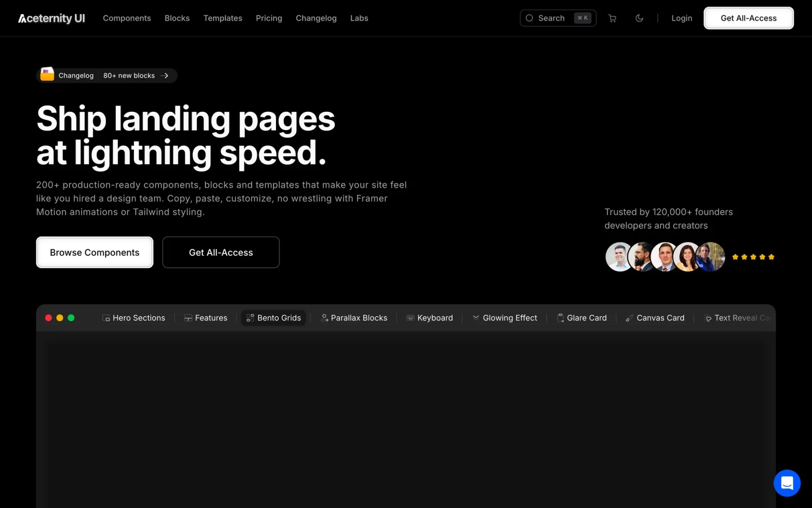Click the Search input field
This screenshot has height=508, width=812.
558,18
